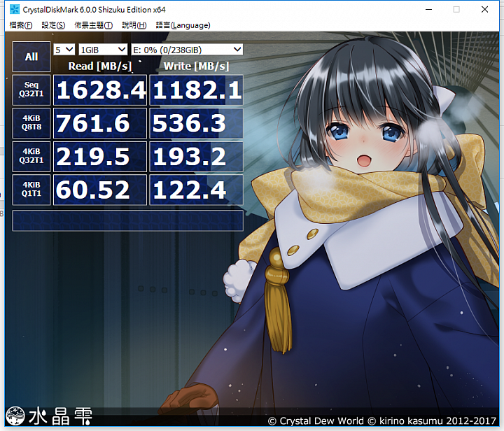The image size is (504, 431).
Task: Minimize the CrystalDiskMark window
Action: (x=429, y=9)
